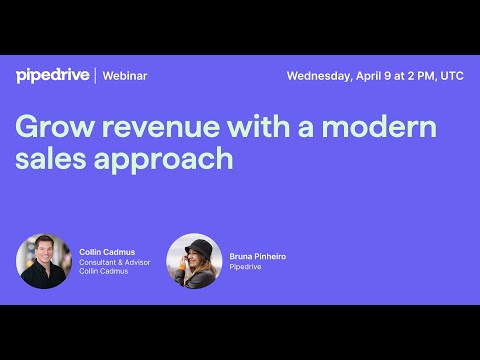Click the word "Grow" in the headline
Screen dimensions: 480x360
coord(55,127)
